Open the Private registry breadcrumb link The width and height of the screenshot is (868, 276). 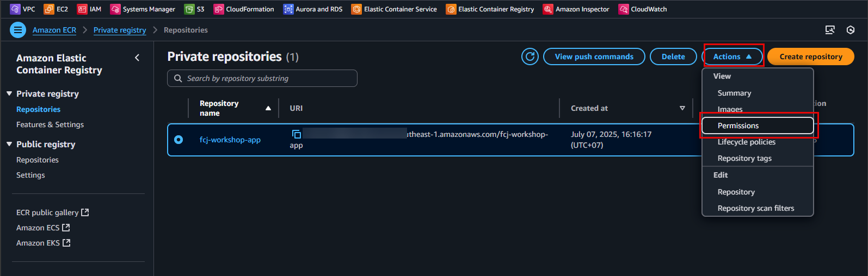click(x=120, y=30)
